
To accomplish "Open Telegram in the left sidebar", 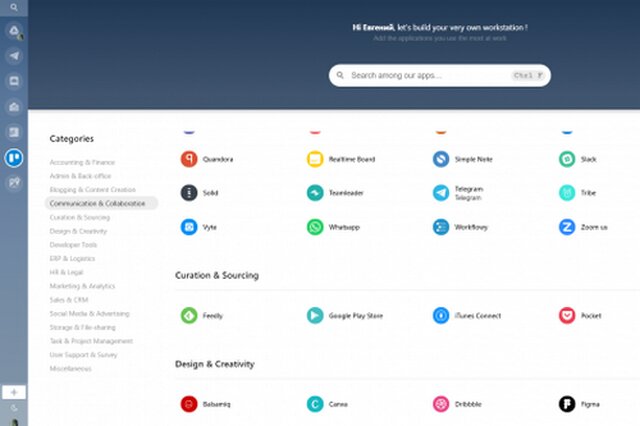I will click(14, 56).
